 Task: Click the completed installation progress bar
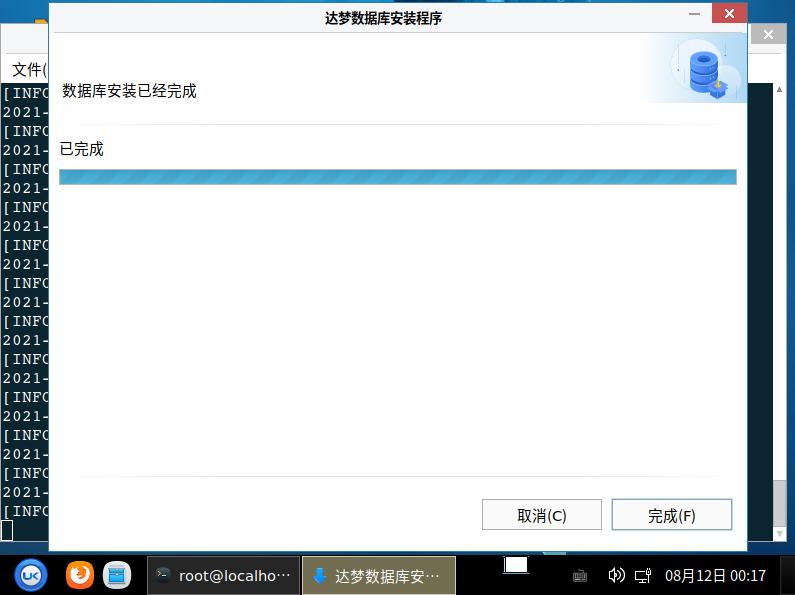click(x=398, y=177)
